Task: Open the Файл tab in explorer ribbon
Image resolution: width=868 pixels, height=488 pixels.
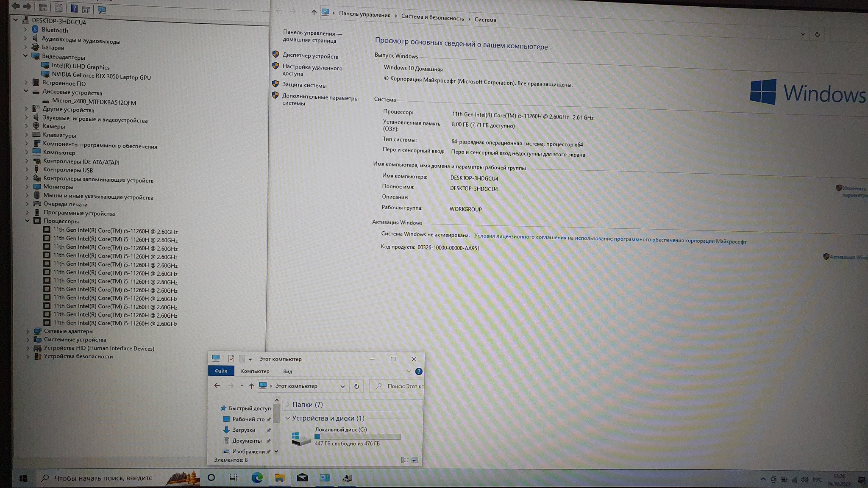Action: click(x=221, y=371)
